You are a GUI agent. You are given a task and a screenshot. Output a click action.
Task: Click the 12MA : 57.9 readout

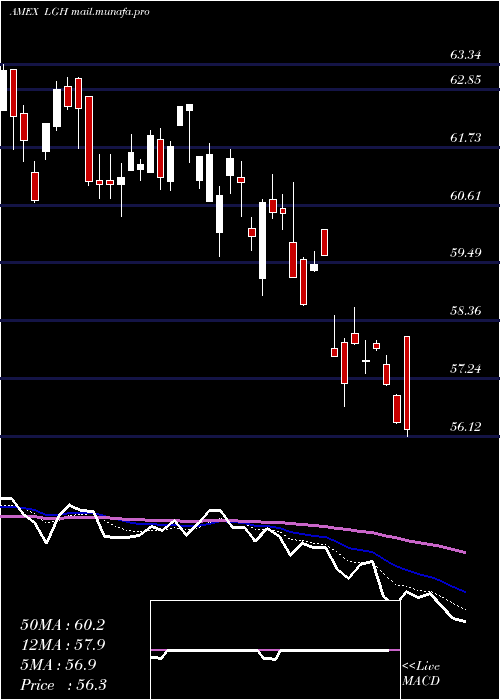tap(62, 645)
